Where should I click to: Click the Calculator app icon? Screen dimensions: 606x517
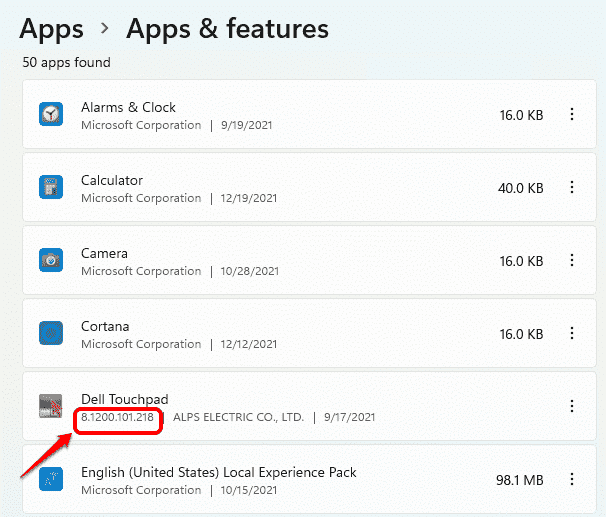click(x=51, y=188)
